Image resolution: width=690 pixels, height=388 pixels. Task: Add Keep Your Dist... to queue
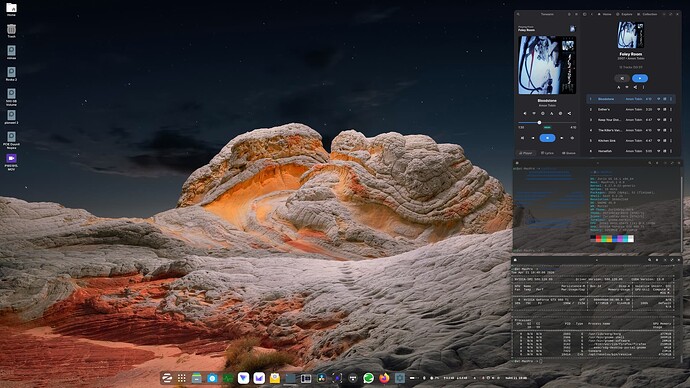pyautogui.click(x=664, y=120)
